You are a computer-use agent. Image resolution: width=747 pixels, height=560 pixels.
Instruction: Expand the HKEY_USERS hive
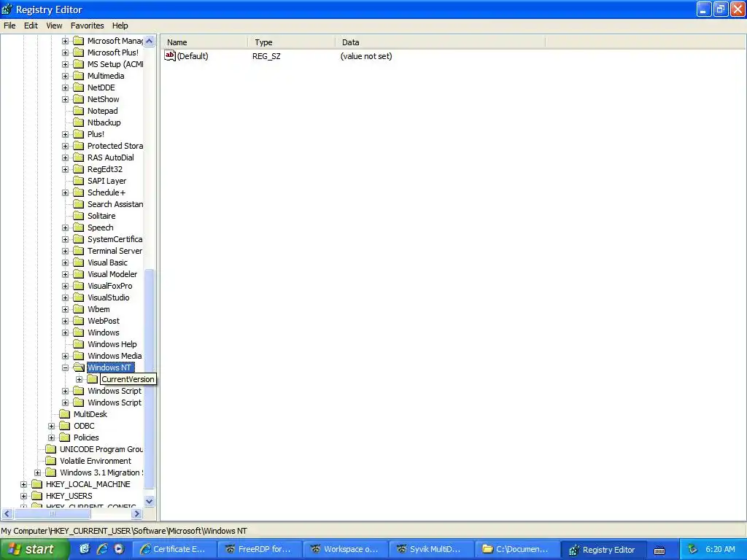pos(24,496)
